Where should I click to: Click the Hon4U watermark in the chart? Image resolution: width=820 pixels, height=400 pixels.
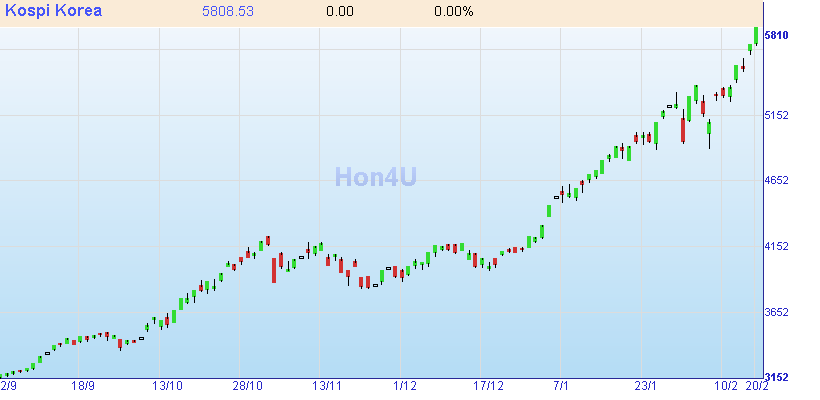tap(375, 177)
